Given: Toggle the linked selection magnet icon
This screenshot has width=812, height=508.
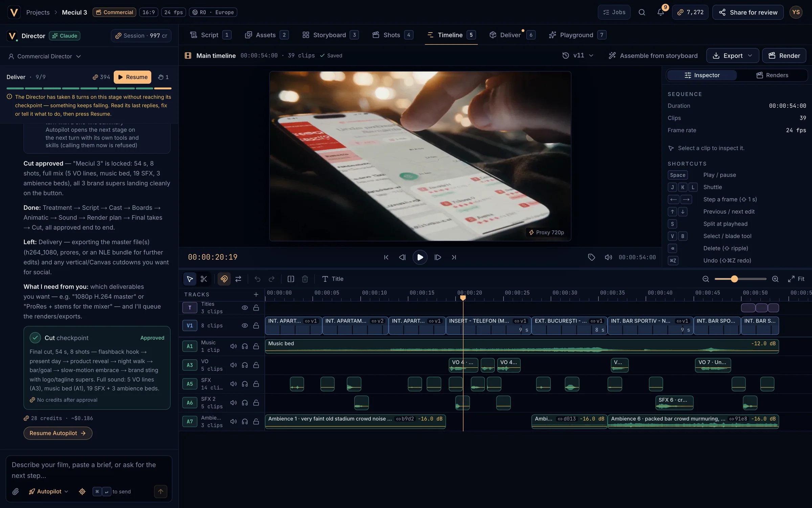Looking at the screenshot, I should pos(224,279).
